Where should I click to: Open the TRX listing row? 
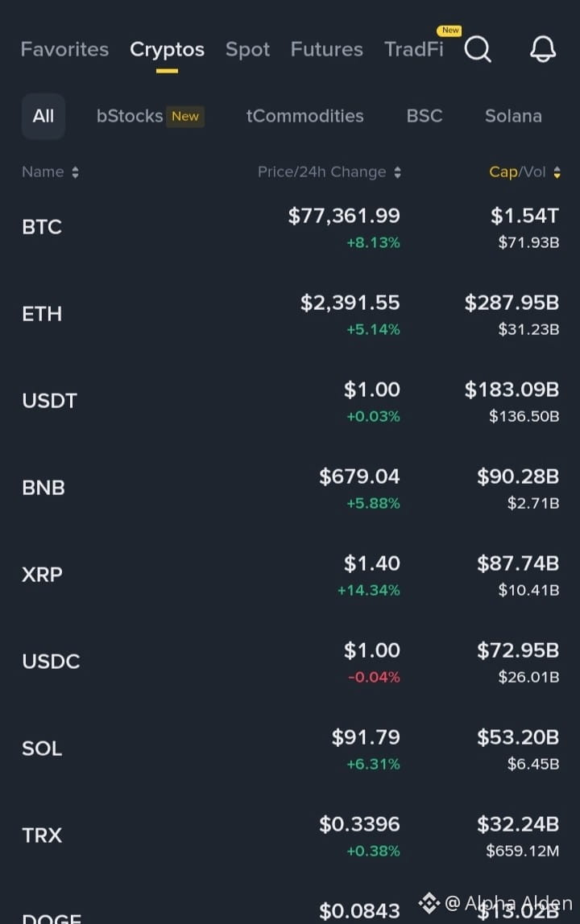click(290, 835)
